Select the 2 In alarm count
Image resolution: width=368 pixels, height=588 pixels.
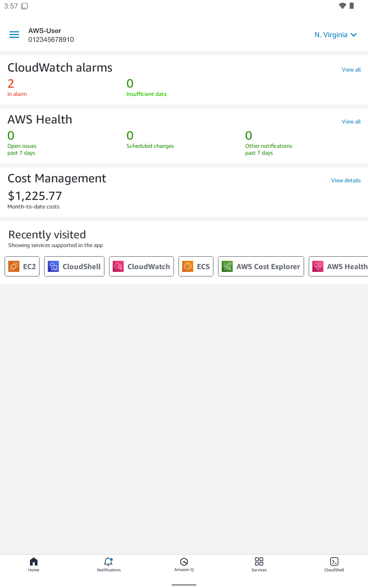[x=17, y=87]
